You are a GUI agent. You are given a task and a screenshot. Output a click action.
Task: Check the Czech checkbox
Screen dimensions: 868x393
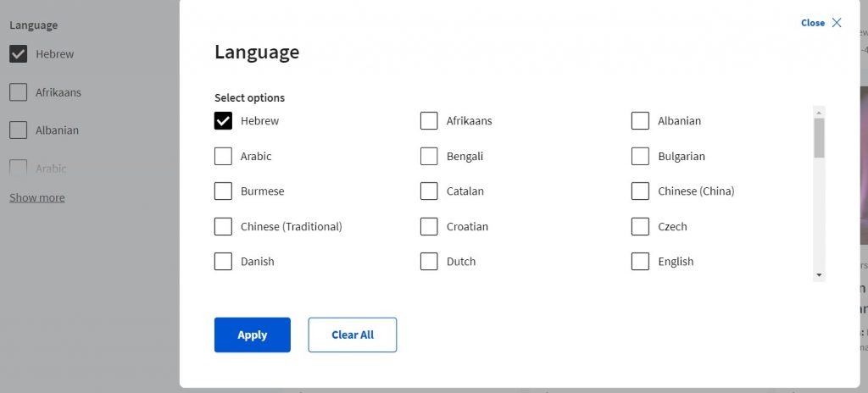click(640, 226)
